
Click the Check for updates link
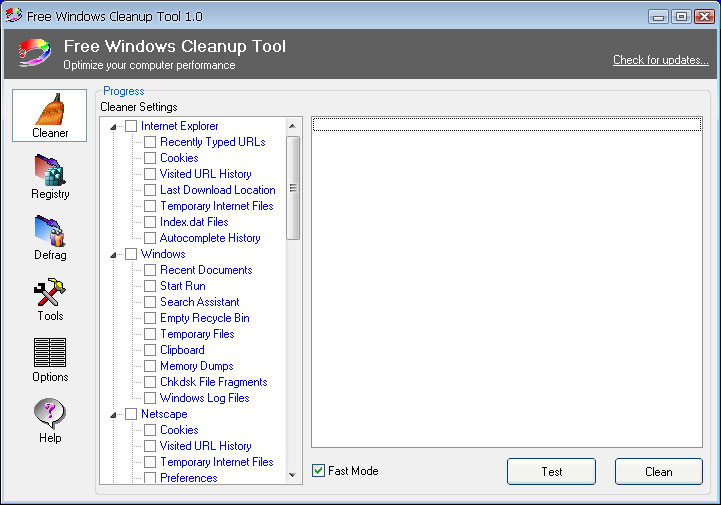[x=660, y=60]
